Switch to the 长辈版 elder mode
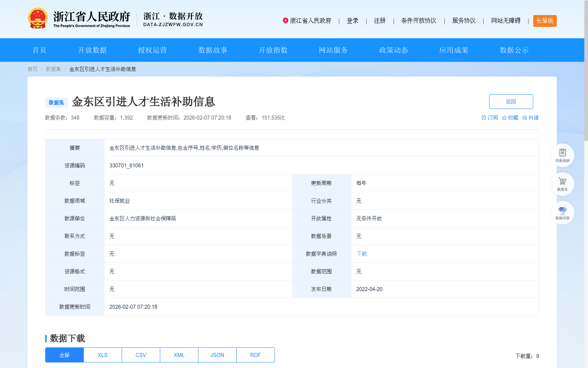Image resolution: width=588 pixels, height=368 pixels. click(545, 21)
